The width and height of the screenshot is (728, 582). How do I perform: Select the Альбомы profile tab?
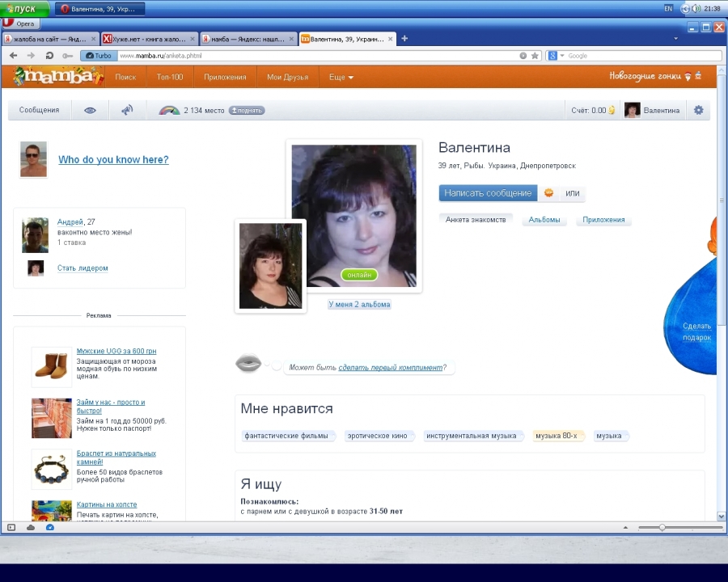pyautogui.click(x=544, y=219)
